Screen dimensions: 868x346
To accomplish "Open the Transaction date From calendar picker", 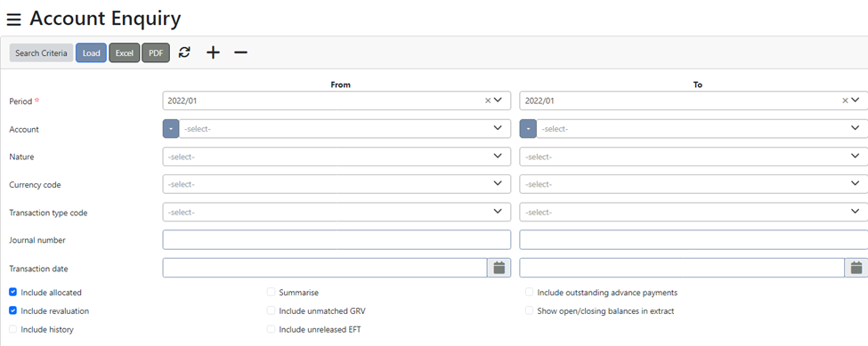I will 499,268.
